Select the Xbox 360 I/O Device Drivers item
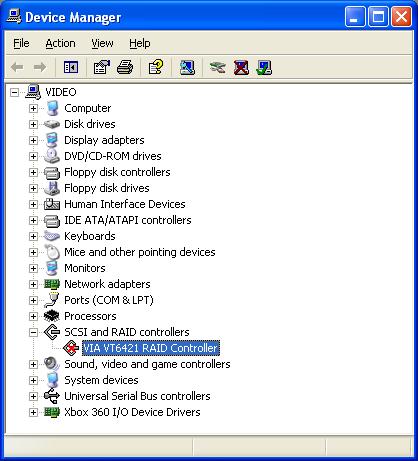 click(x=132, y=412)
